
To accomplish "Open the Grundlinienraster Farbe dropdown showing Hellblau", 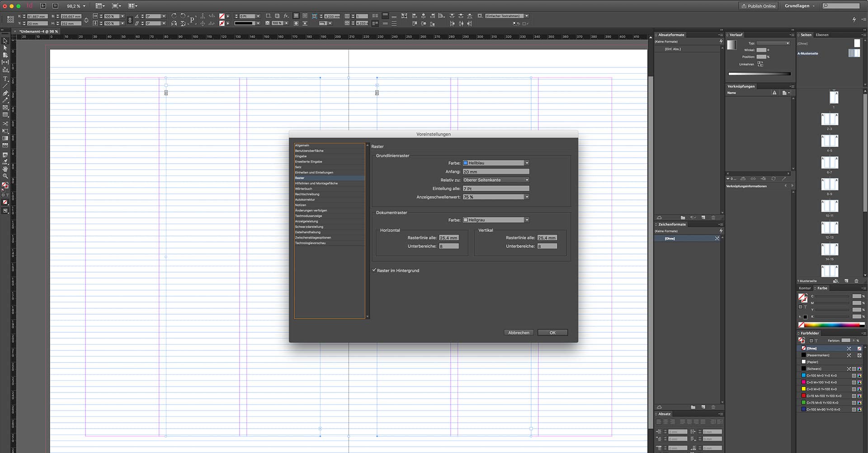I will point(526,163).
